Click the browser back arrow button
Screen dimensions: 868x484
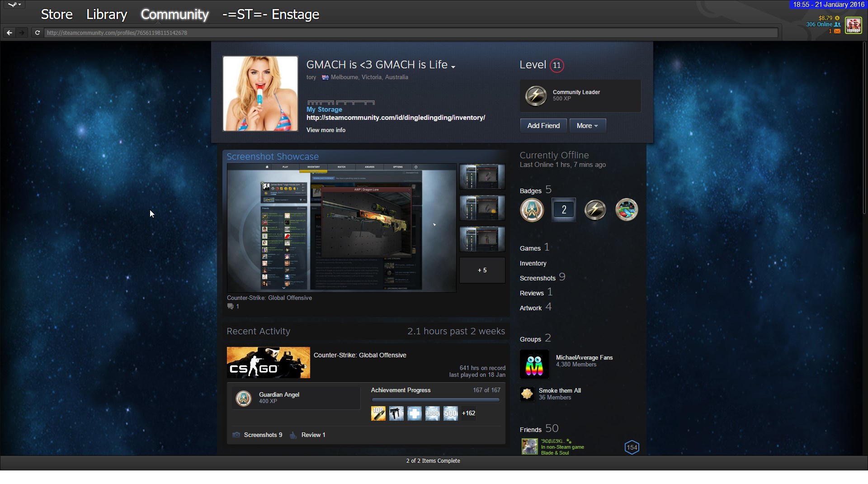point(9,33)
